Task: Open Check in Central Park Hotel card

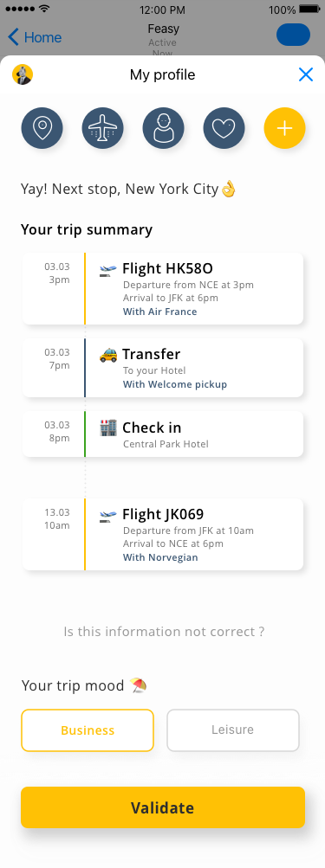Action: pyautogui.click(x=163, y=434)
